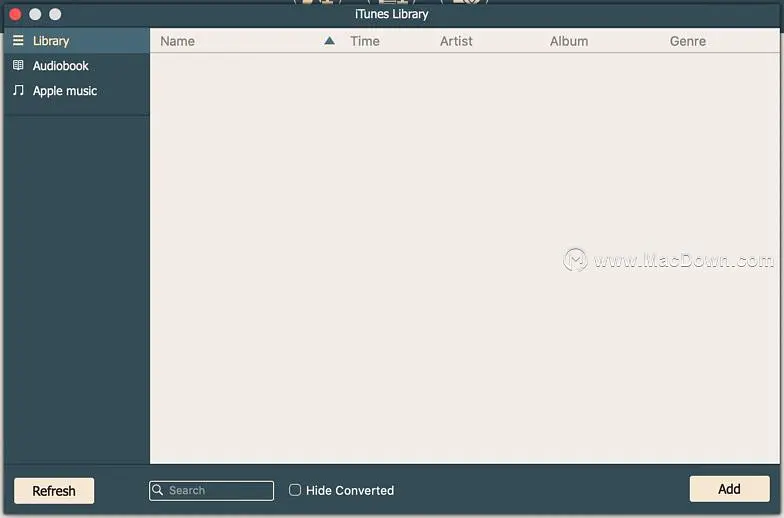Enable the Hide Converted checkbox
Image resolution: width=784 pixels, height=518 pixels.
(295, 490)
